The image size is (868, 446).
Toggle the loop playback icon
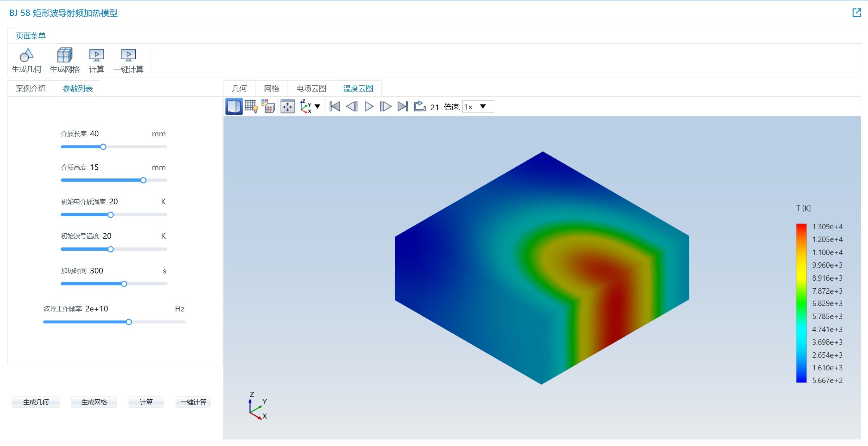click(420, 106)
